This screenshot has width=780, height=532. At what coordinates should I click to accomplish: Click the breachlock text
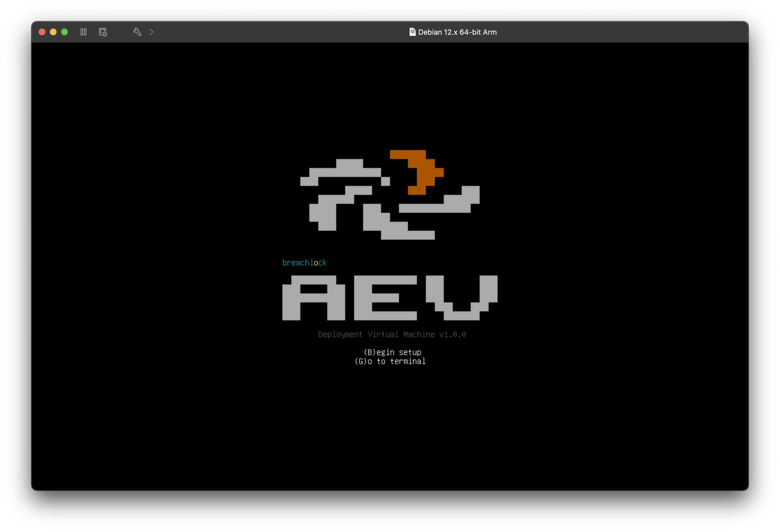point(305,263)
